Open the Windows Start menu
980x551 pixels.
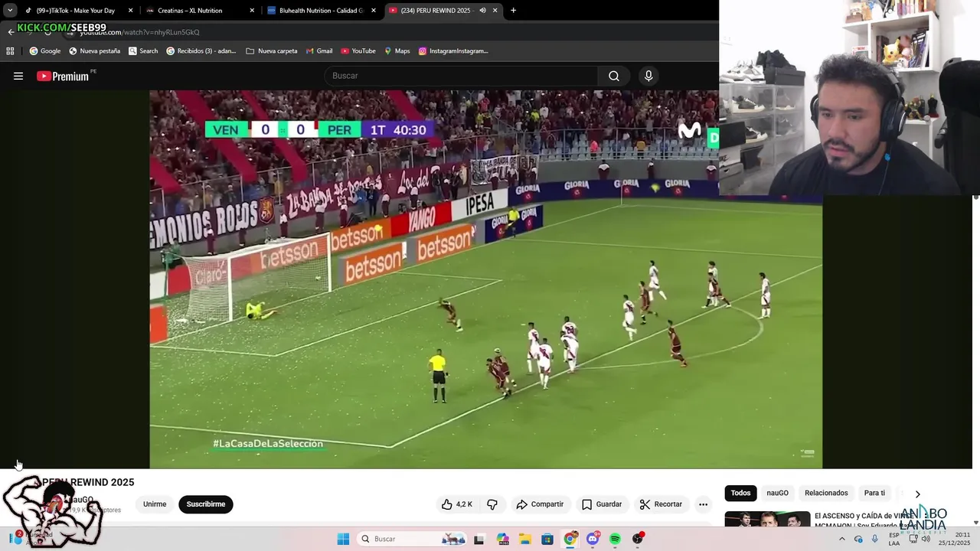(x=343, y=539)
